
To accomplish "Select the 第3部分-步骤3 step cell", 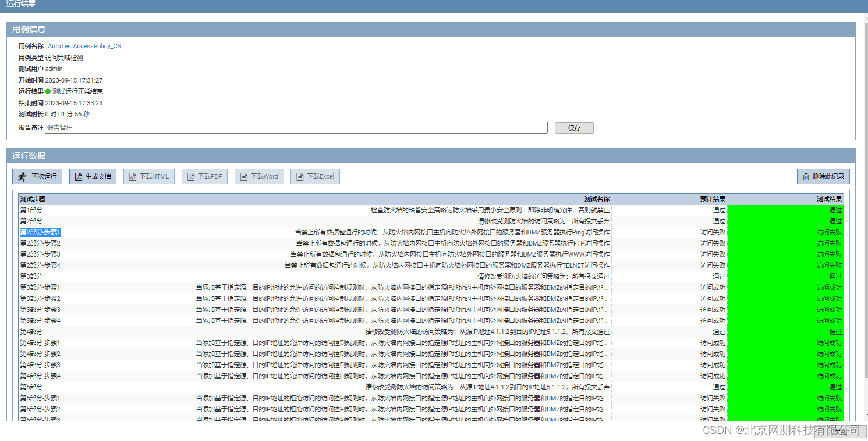I will [106, 310].
